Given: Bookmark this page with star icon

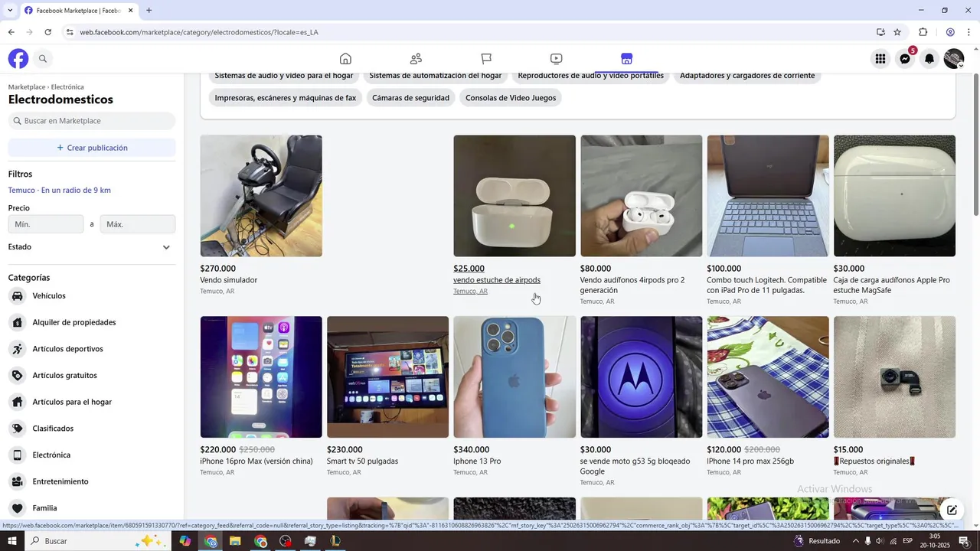Looking at the screenshot, I should click(x=897, y=32).
